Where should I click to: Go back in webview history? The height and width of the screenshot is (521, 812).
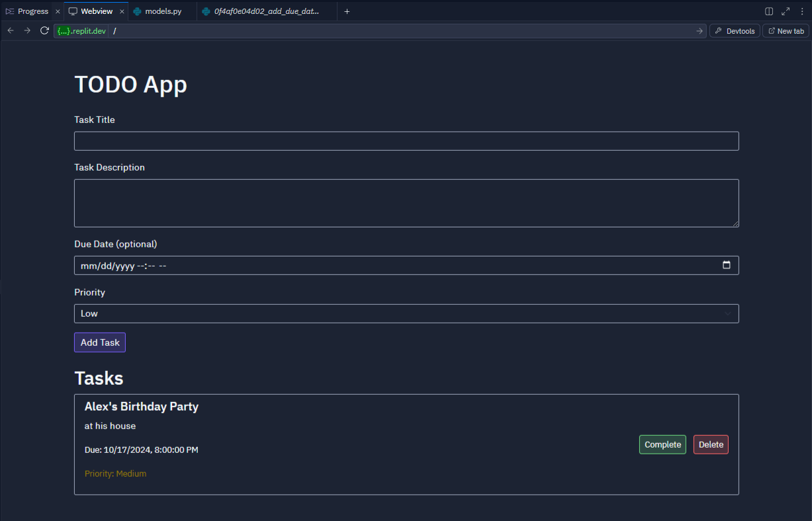click(11, 31)
